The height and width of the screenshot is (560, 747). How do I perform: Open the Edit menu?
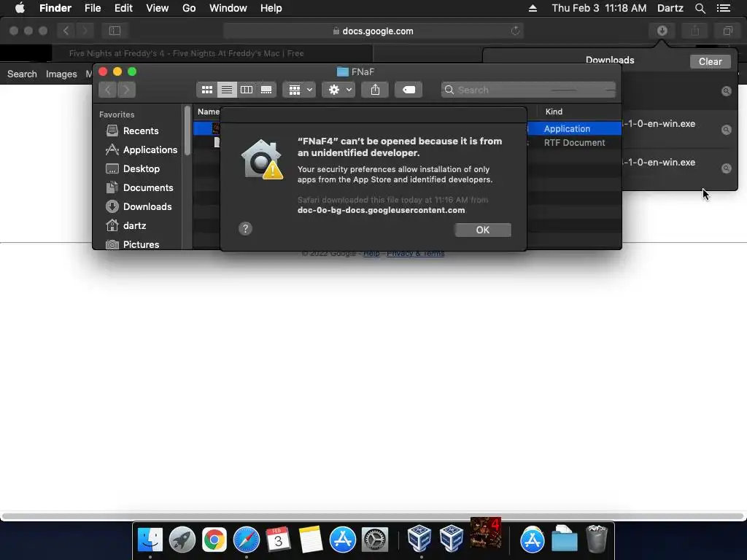[123, 8]
